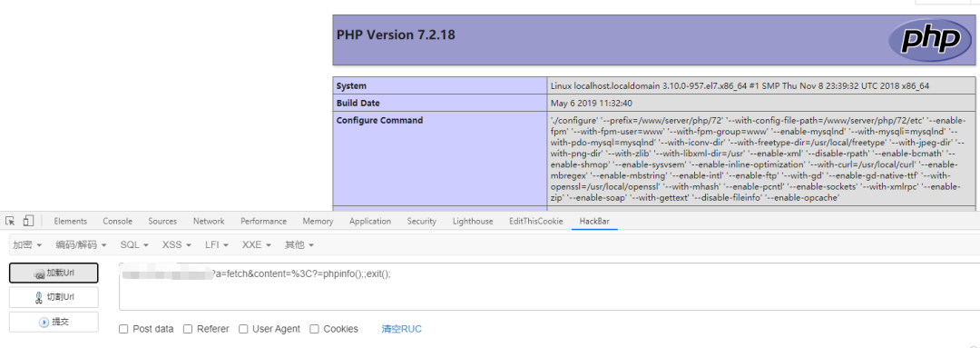Click the Build Date row label
The height and width of the screenshot is (348, 980).
tap(358, 103)
